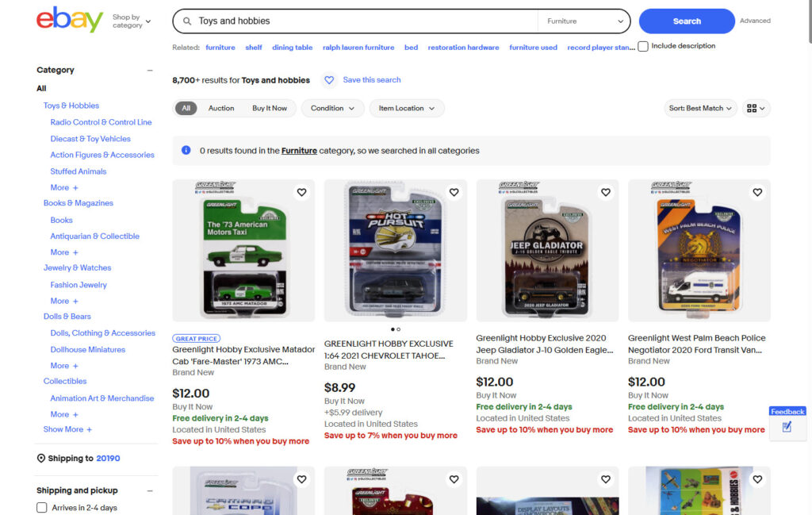
Task: Toggle the watch heart on the Police Negotiator van
Action: click(757, 192)
